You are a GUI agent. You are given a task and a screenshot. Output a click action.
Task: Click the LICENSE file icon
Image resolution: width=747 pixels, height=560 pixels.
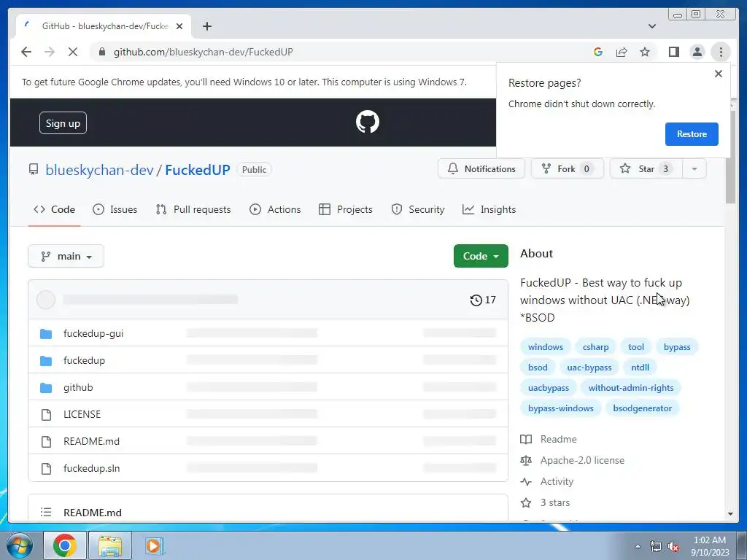tap(46, 415)
